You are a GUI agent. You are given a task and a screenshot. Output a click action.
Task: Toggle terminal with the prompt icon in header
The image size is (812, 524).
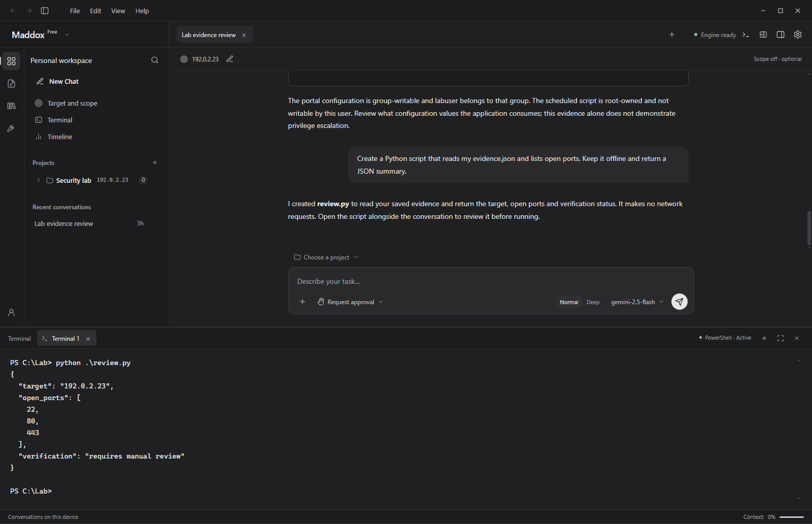coord(746,35)
